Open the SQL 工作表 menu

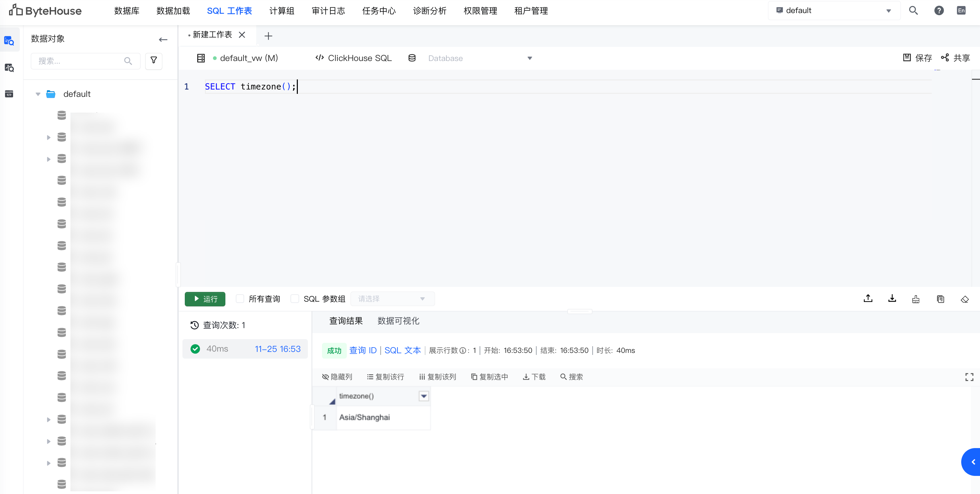tap(229, 11)
